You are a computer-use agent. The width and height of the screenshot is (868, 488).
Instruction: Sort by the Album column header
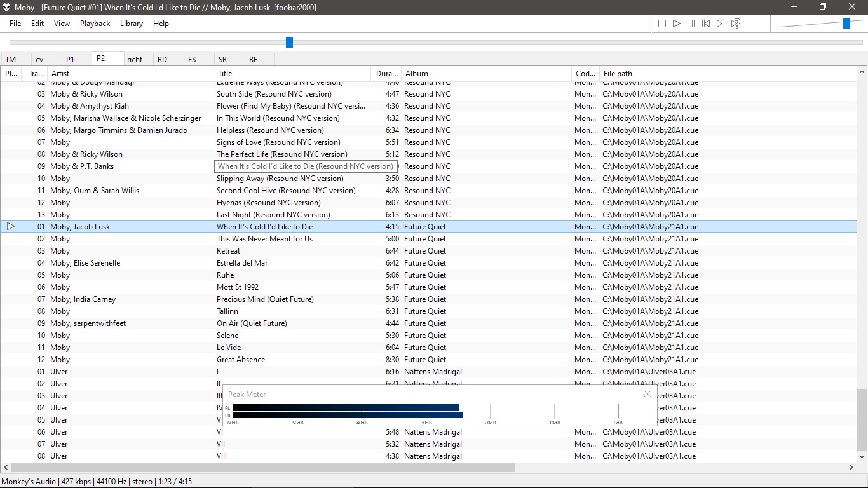click(486, 74)
